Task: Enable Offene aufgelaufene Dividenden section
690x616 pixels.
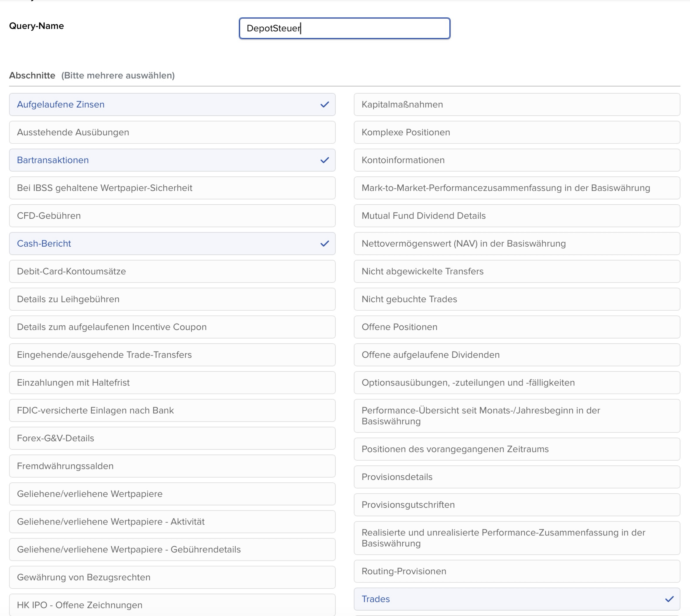Action: click(517, 355)
